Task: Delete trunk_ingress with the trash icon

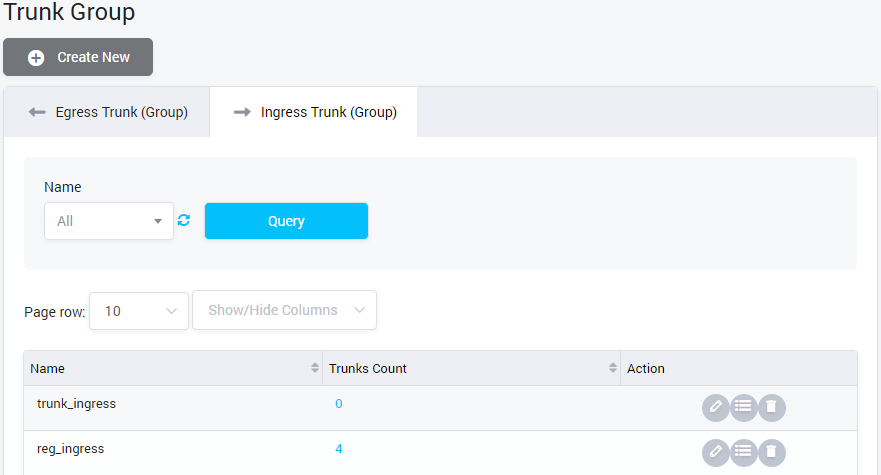Action: [x=772, y=408]
